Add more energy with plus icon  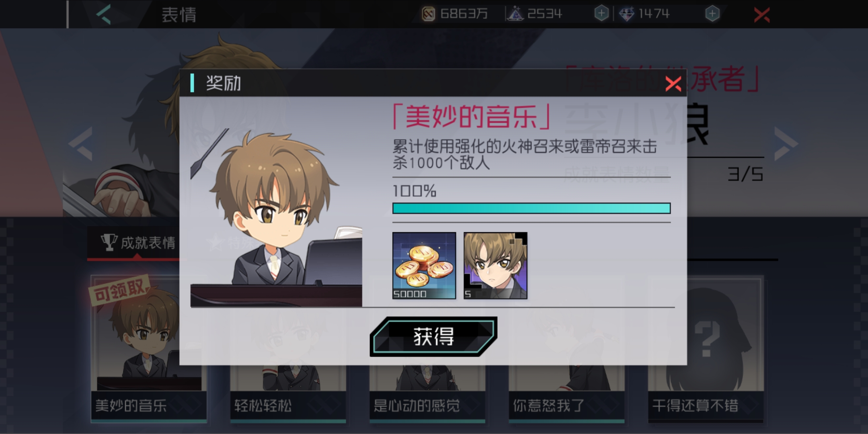click(x=601, y=14)
